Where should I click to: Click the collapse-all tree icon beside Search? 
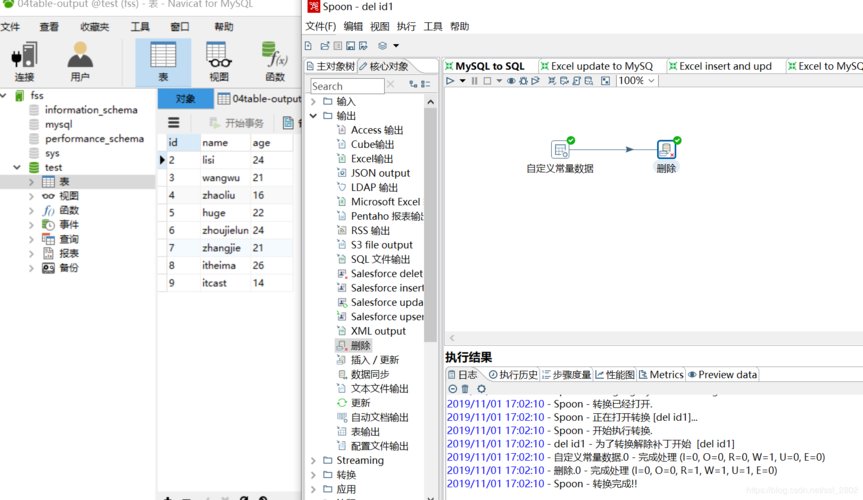click(x=425, y=84)
